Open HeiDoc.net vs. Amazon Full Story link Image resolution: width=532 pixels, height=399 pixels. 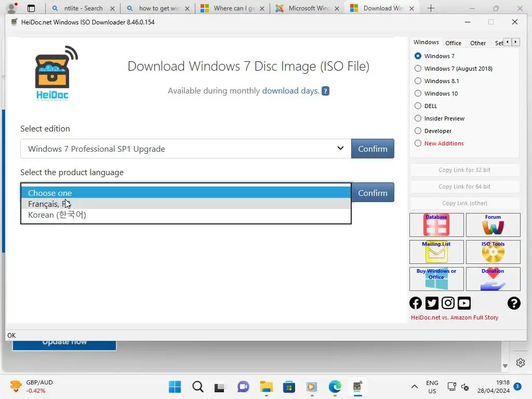pos(455,317)
